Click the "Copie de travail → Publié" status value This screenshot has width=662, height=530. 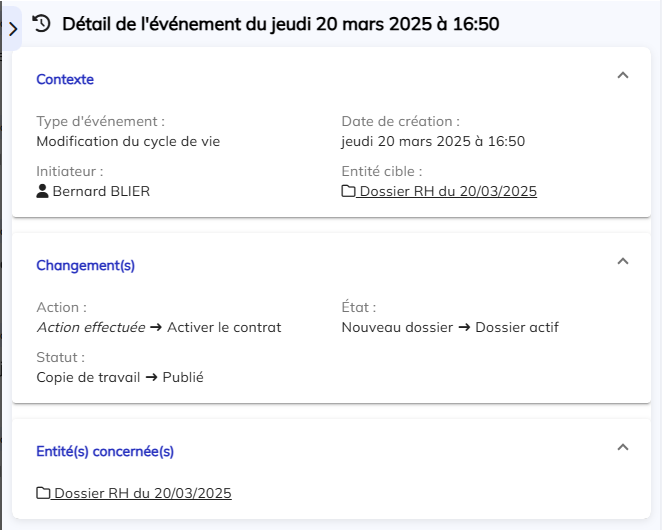point(119,377)
